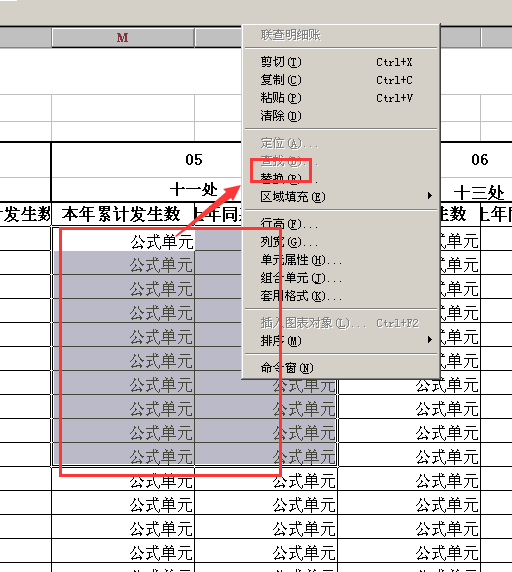
Task: Click the 06 header cell
Action: tap(479, 160)
